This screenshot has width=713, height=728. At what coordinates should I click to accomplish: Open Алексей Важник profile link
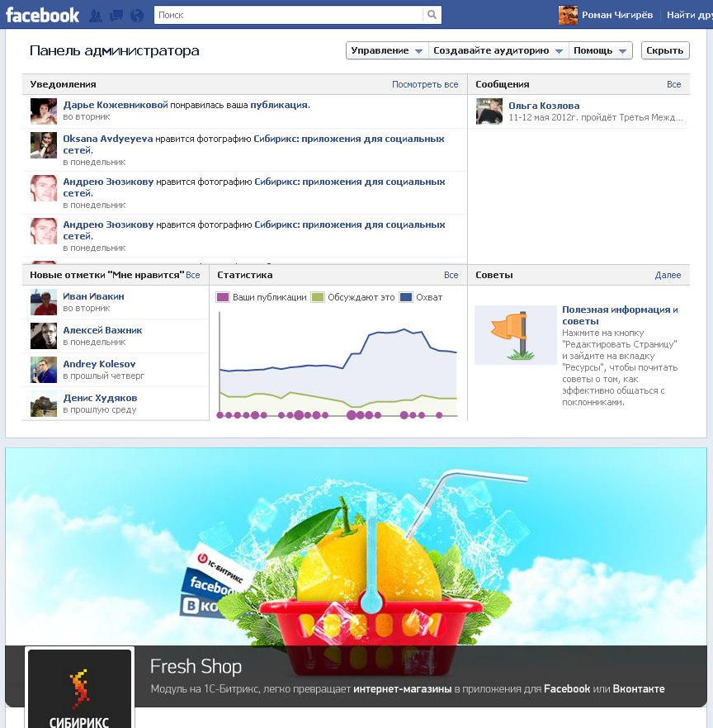coord(102,330)
